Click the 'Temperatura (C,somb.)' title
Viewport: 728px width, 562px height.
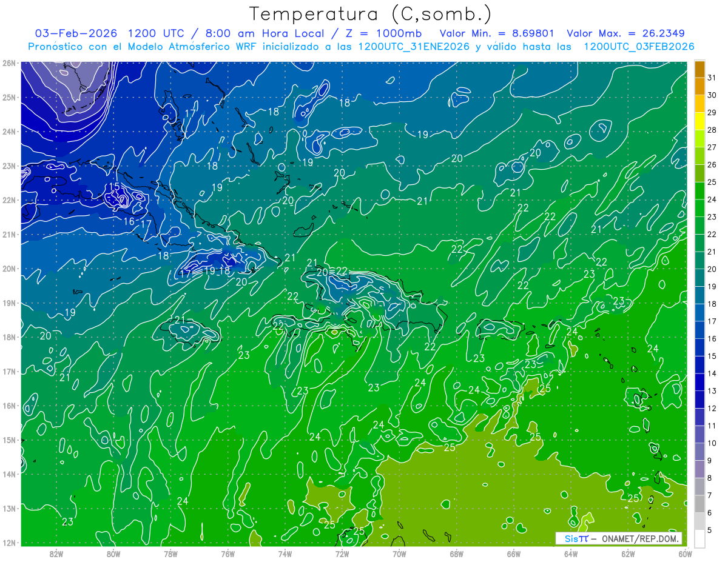(371, 14)
